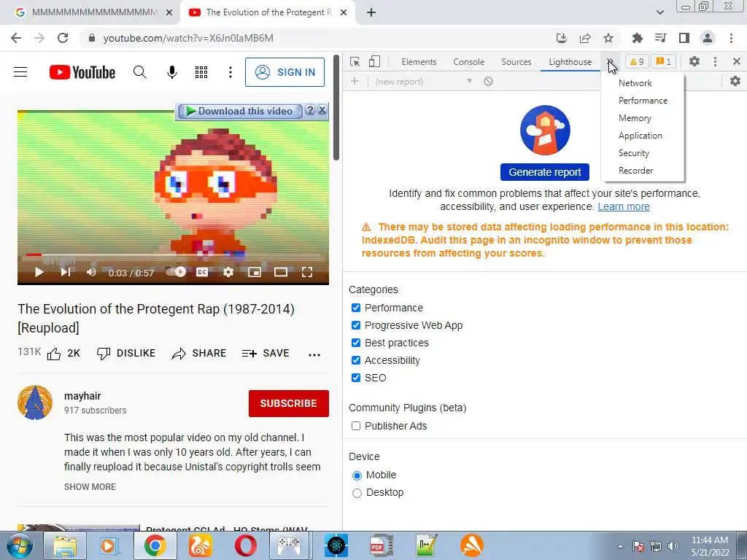Turn on closed captions

pyautogui.click(x=202, y=272)
